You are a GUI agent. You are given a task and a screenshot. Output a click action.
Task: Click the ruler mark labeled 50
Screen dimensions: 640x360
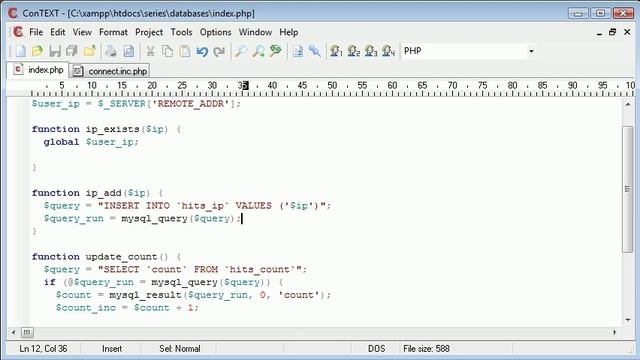pyautogui.click(x=332, y=85)
